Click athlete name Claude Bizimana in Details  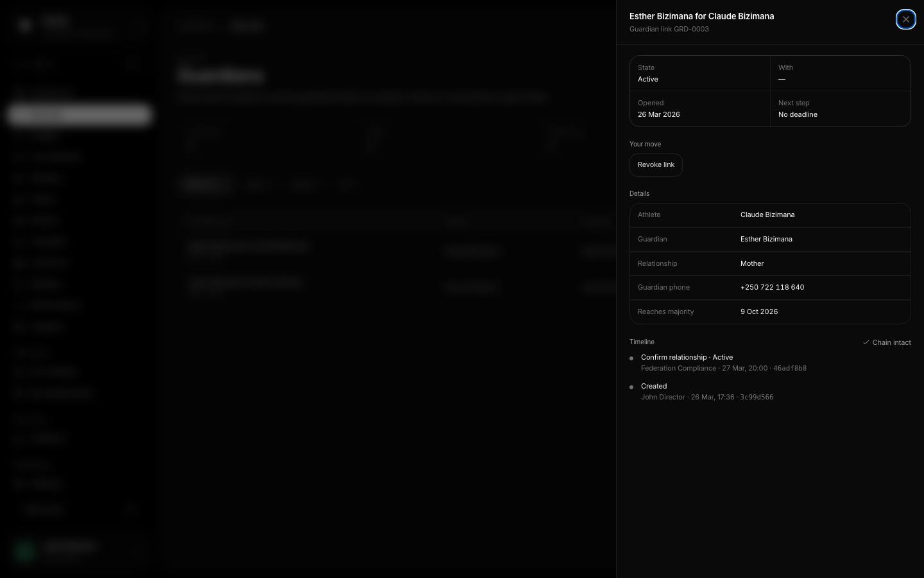(x=767, y=215)
